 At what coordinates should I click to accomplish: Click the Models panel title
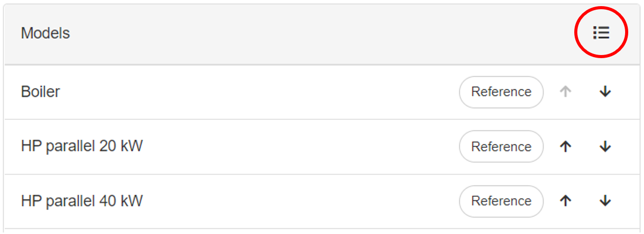[x=45, y=34]
